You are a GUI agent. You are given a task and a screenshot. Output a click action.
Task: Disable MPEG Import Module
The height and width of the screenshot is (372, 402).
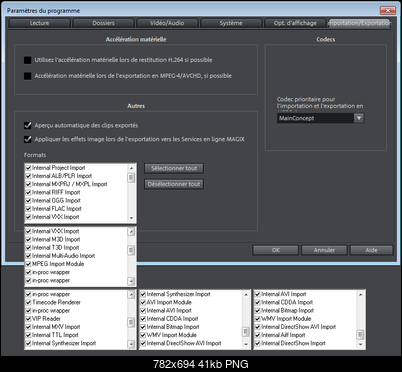click(29, 264)
